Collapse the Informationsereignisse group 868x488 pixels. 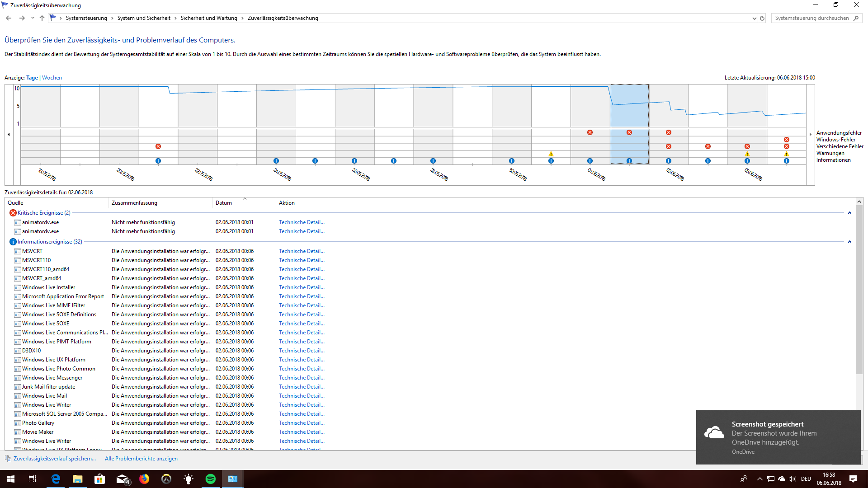[849, 242]
